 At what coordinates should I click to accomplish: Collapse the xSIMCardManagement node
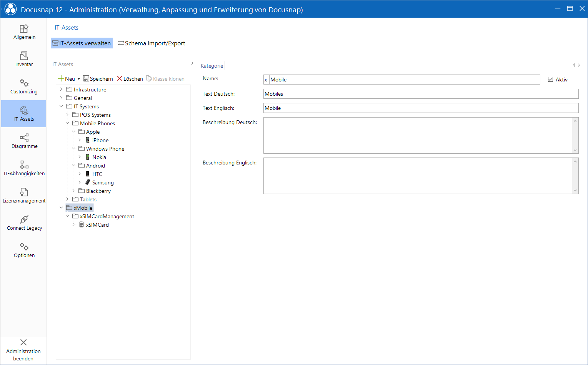67,216
